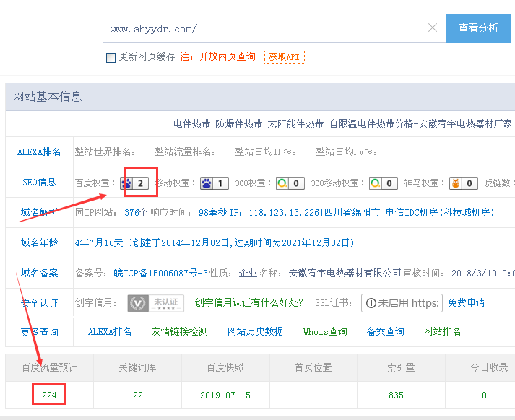Click the 360 mobile weight circle icon
The height and width of the screenshot is (420, 515).
point(376,183)
